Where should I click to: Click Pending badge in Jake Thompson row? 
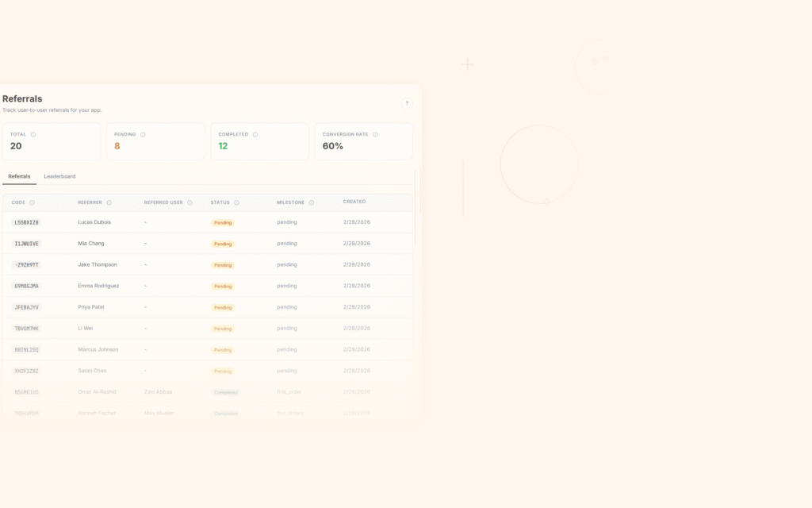(x=223, y=265)
